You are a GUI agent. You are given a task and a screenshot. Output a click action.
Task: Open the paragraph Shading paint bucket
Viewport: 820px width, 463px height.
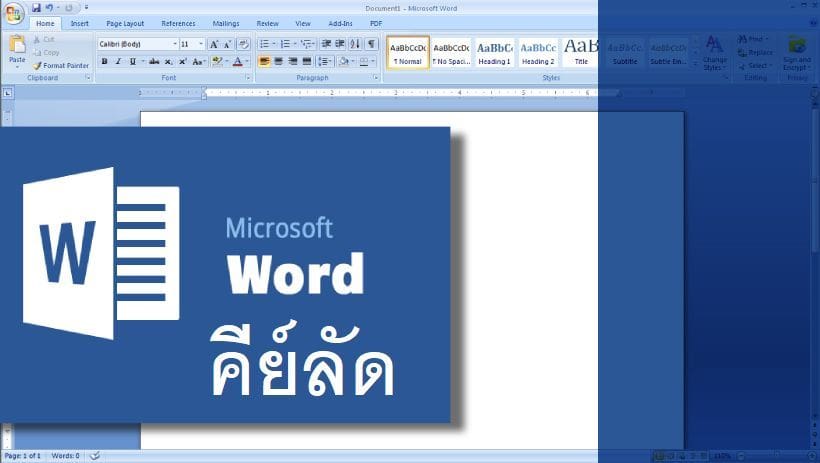344,61
